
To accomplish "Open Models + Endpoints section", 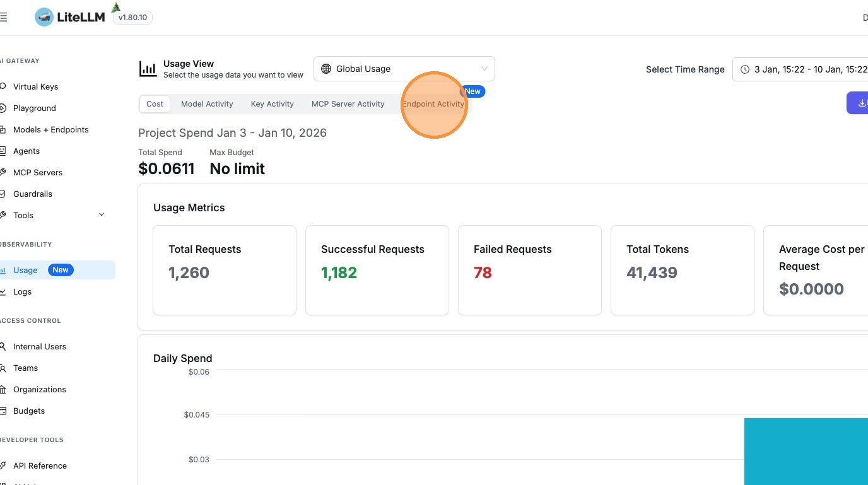I will 50,129.
